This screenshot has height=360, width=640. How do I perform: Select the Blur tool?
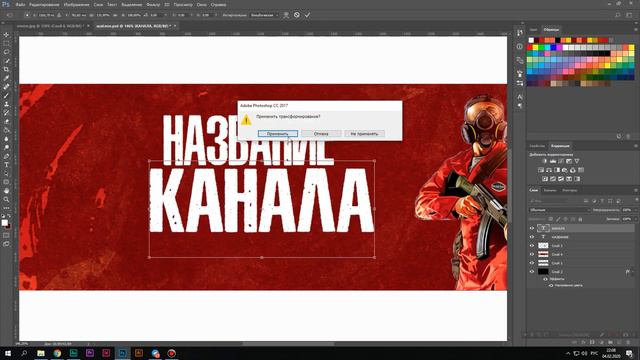[x=6, y=139]
